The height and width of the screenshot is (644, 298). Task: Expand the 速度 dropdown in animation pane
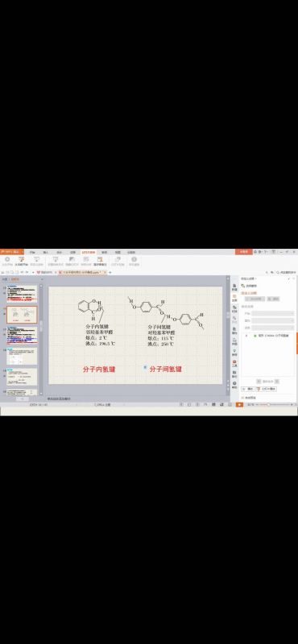click(x=273, y=328)
